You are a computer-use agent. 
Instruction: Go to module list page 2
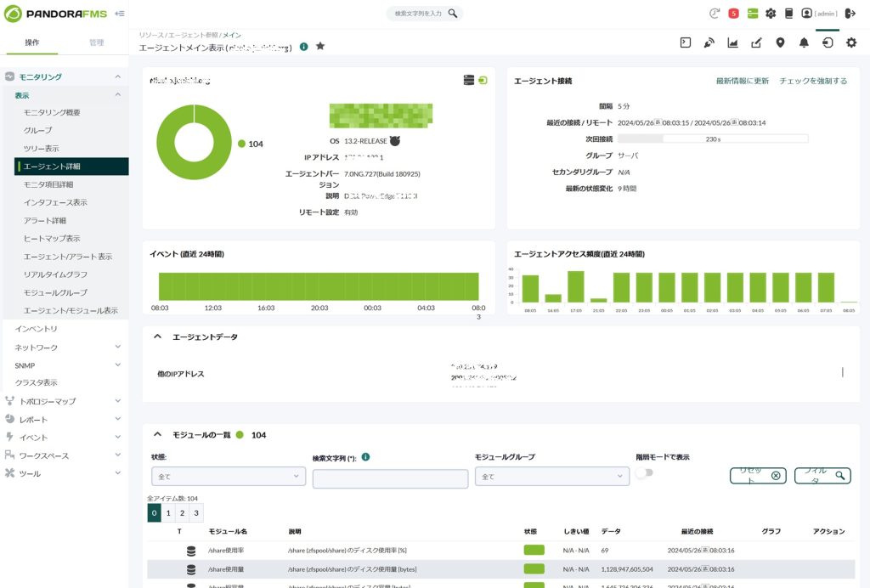pyautogui.click(x=182, y=513)
